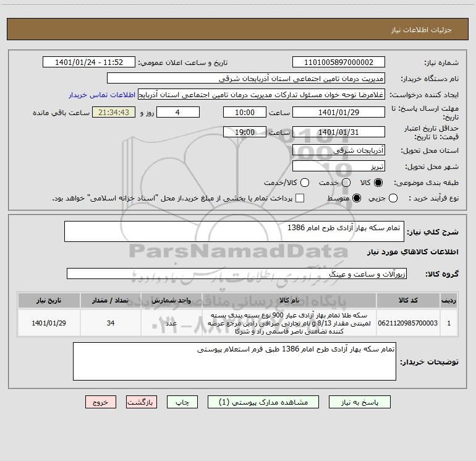Click the remaining days field showing 4

click(178, 112)
